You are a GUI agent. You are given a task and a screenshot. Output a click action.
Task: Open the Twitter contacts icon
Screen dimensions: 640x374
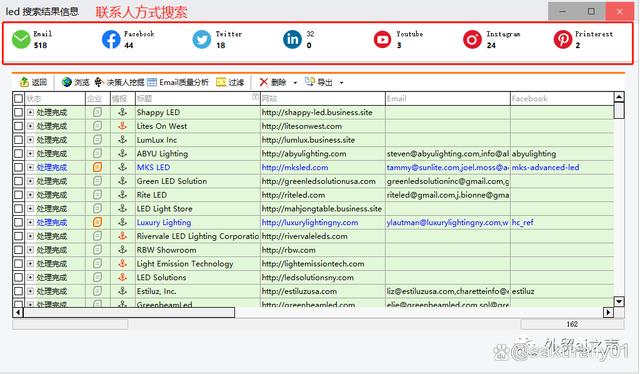[202, 39]
